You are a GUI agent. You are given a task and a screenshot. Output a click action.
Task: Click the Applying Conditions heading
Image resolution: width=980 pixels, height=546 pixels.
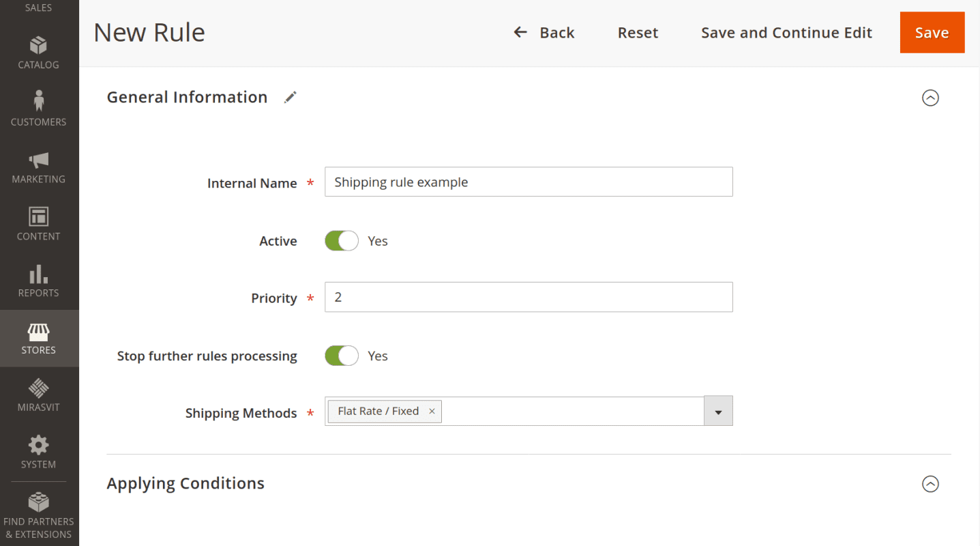(185, 483)
